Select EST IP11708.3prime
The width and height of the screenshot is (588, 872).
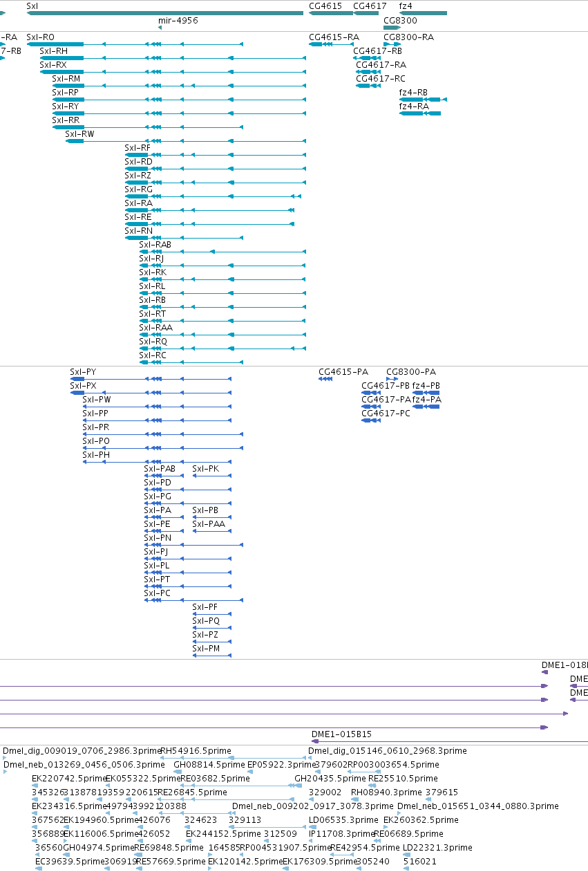point(341,834)
